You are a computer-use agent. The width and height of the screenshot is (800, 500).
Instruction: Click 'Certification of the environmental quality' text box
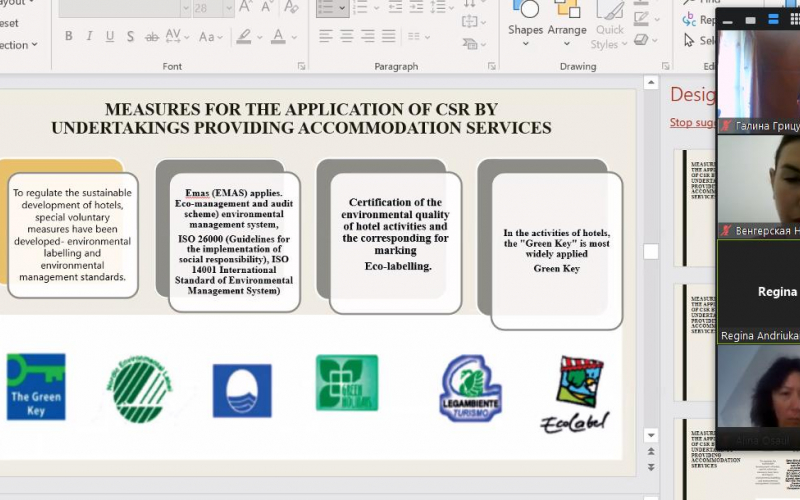tap(395, 243)
